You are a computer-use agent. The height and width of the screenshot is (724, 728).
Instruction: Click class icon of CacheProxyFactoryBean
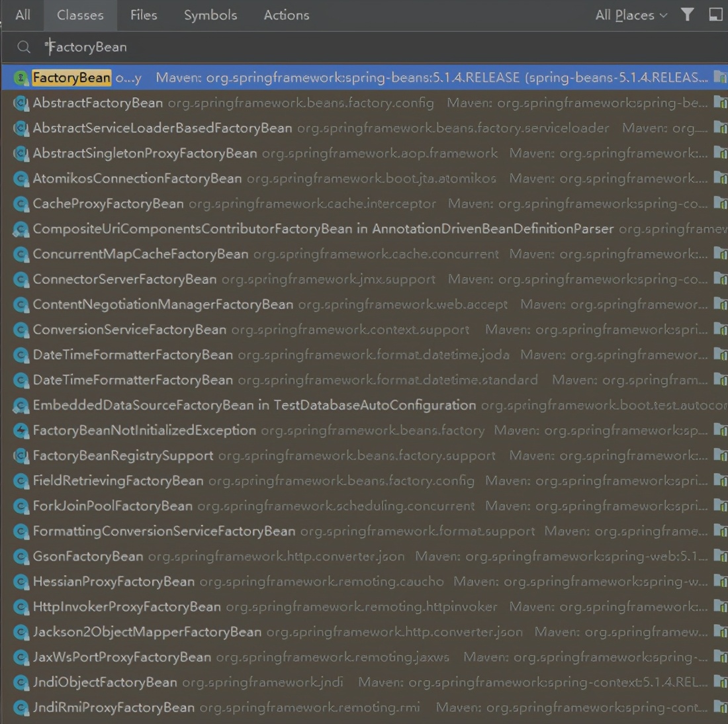(x=21, y=203)
